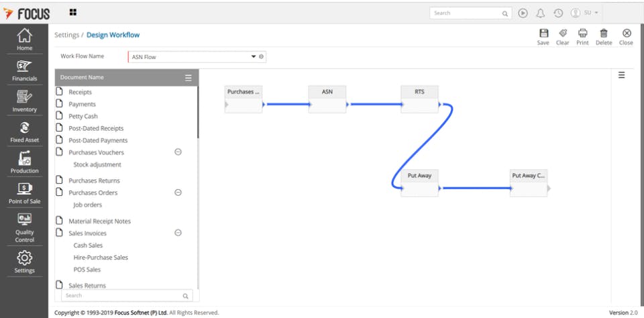
Task: Click the play video icon
Action: pyautogui.click(x=523, y=13)
